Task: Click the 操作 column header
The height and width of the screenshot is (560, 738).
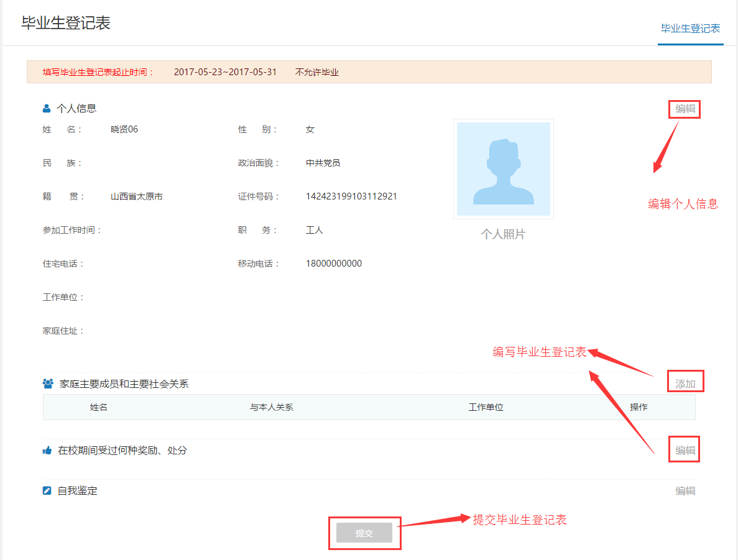Action: (x=639, y=407)
